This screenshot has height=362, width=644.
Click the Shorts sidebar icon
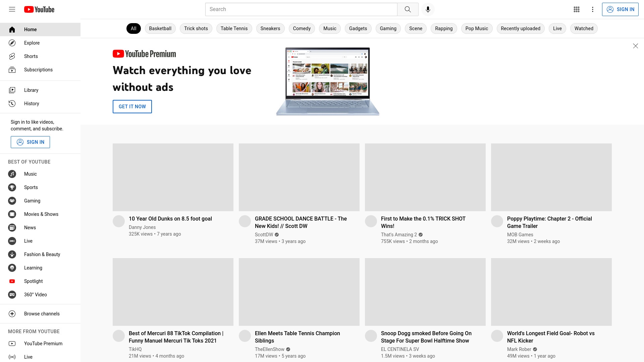coord(12,56)
